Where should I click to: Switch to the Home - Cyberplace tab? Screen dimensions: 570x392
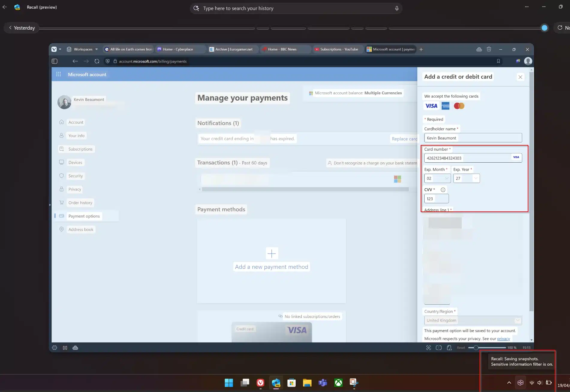point(181,49)
